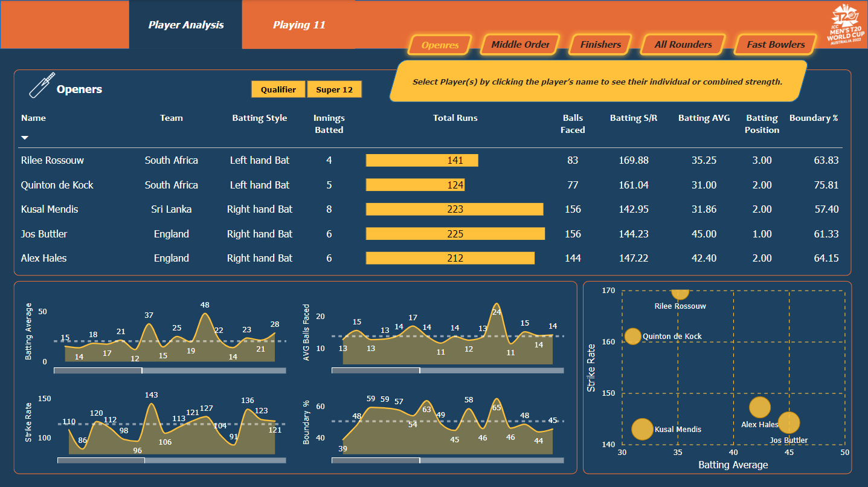Switch to the Playing 11 tab

pyautogui.click(x=298, y=25)
